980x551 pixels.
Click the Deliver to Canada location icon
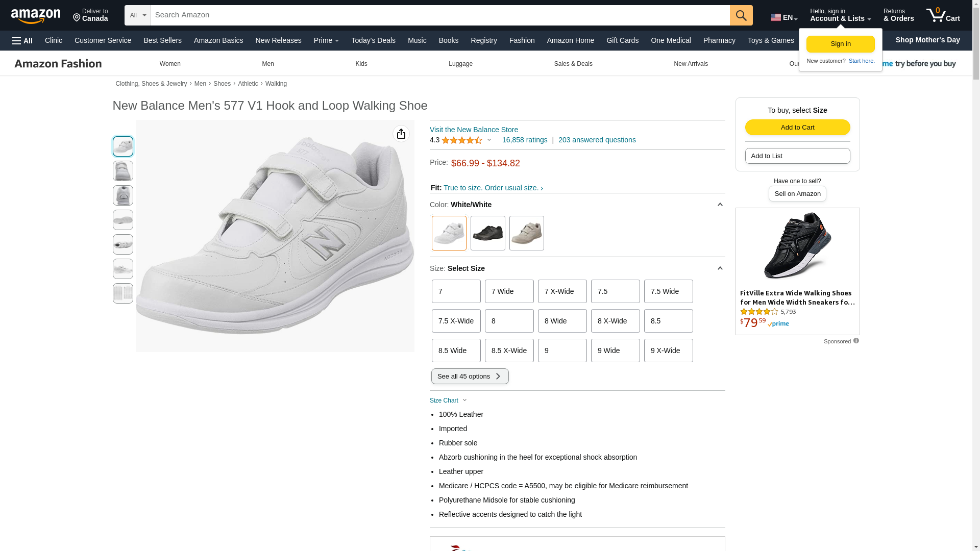click(x=77, y=18)
